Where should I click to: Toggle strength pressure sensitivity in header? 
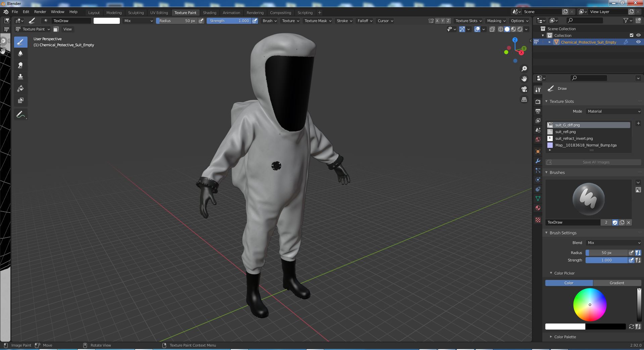click(x=255, y=21)
